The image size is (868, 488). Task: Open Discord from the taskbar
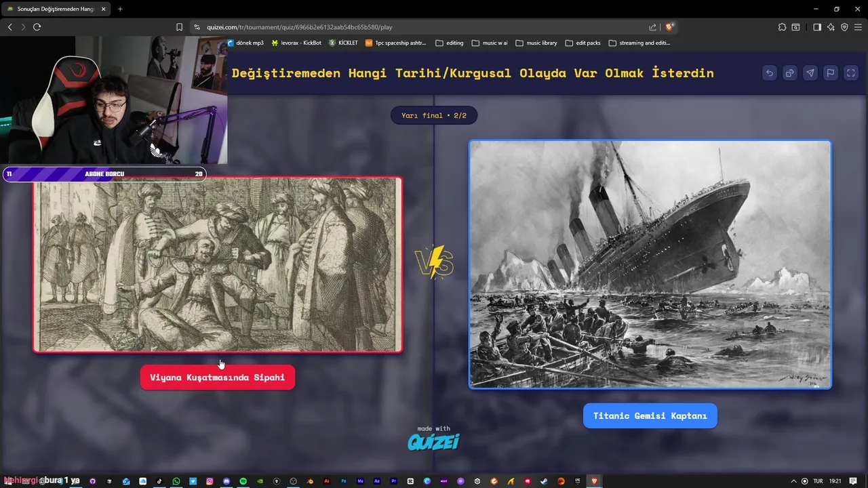pos(226,481)
